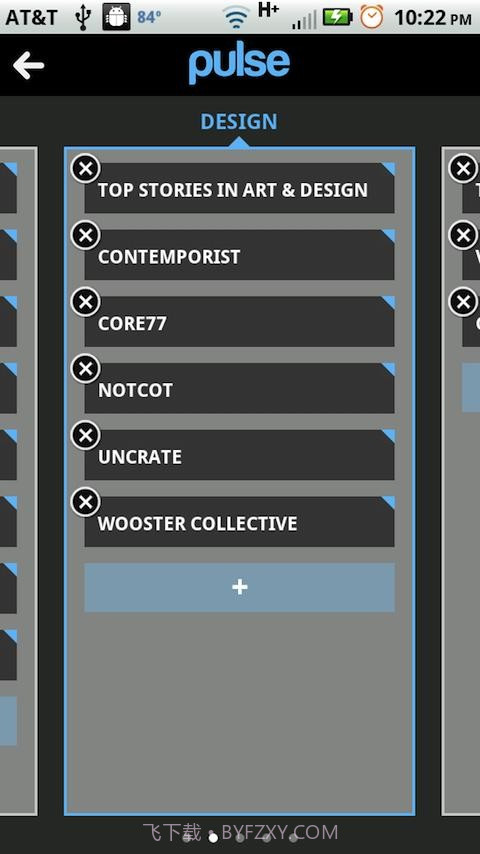480x854 pixels.
Task: Remove third feed on the right page
Action: pos(464,302)
